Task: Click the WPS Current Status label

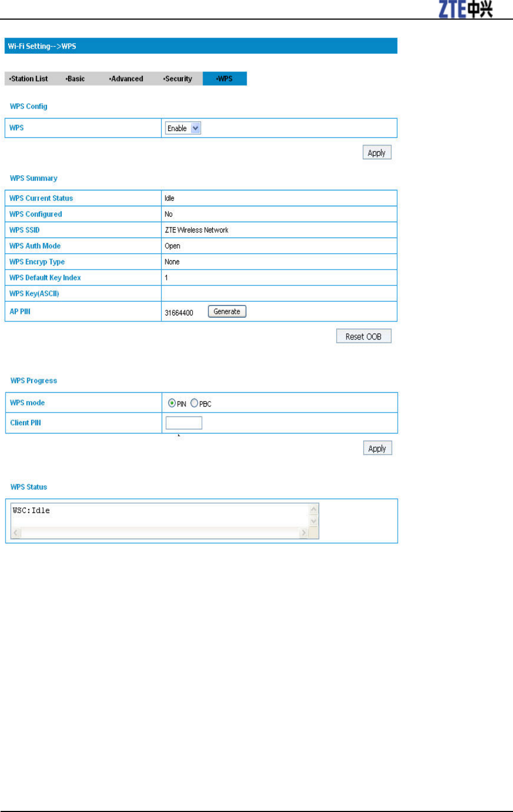Action: [41, 198]
